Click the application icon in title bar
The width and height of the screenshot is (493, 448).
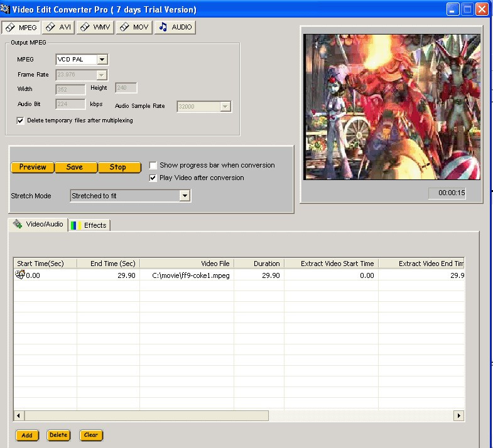point(5,9)
